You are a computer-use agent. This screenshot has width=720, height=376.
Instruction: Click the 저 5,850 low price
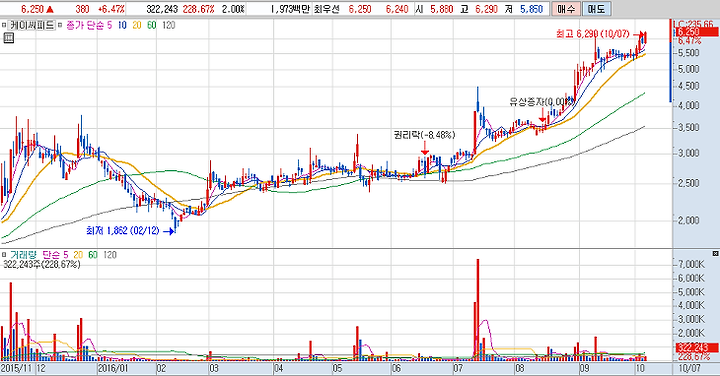coord(524,9)
